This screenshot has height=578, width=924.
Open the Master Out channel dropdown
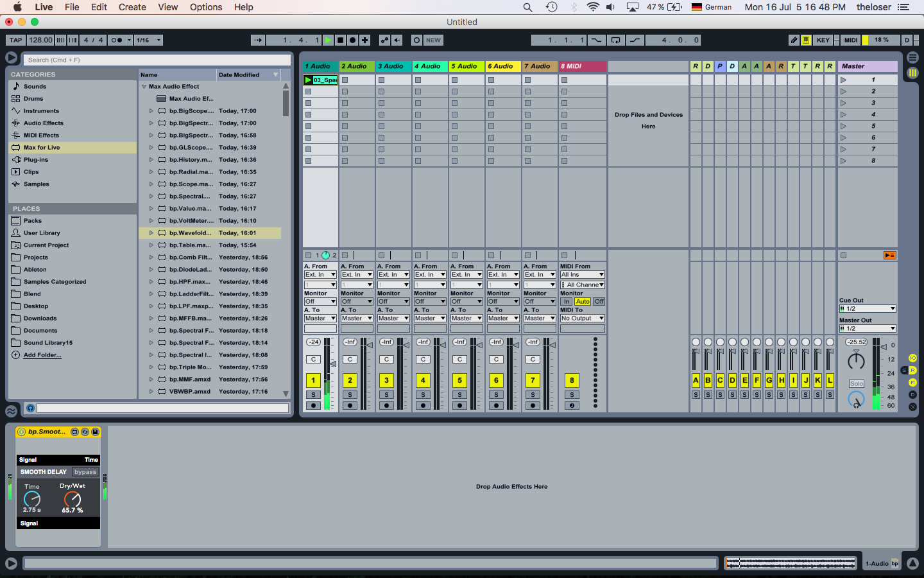tap(868, 328)
